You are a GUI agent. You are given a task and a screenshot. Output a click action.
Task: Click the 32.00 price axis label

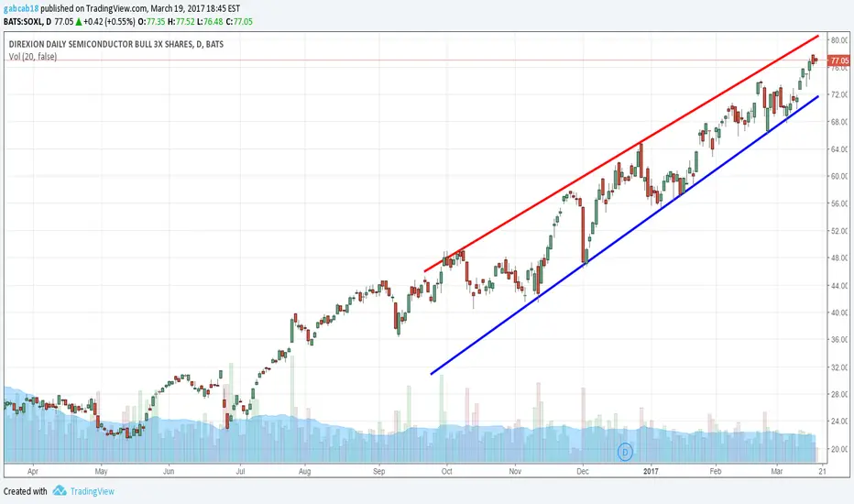[x=840, y=367]
